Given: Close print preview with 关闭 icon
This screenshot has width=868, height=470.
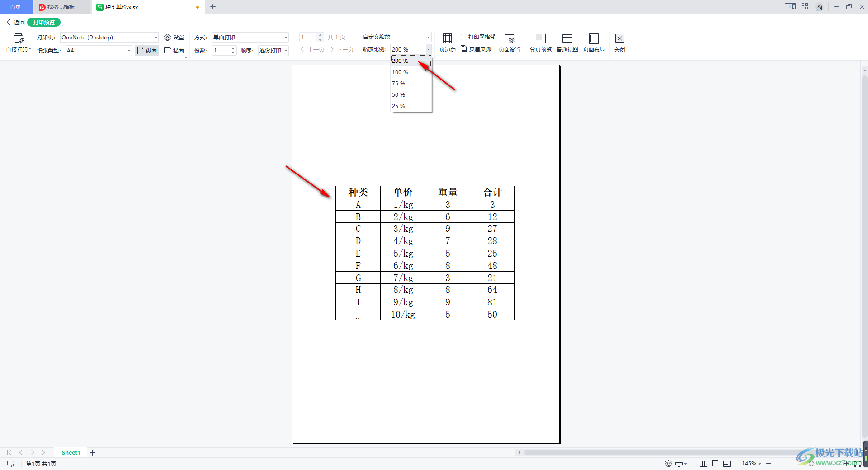Looking at the screenshot, I should pyautogui.click(x=619, y=43).
